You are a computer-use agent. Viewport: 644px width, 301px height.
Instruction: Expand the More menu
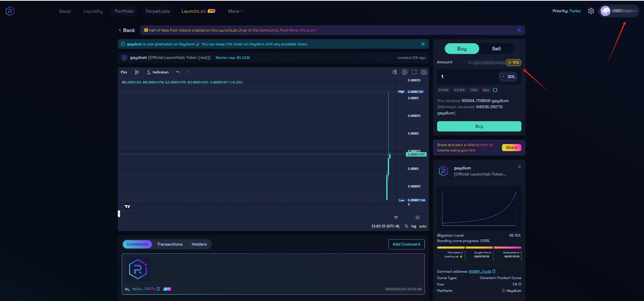tap(235, 11)
